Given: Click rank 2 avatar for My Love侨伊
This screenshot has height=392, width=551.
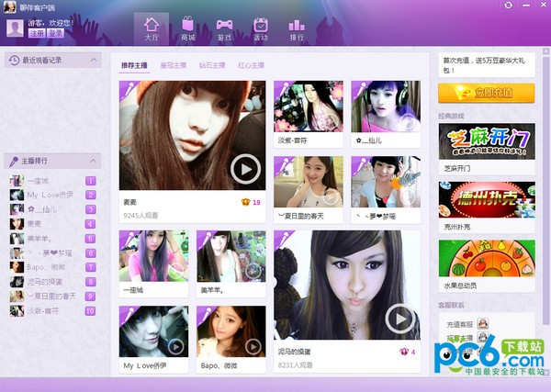Looking at the screenshot, I should click(x=17, y=195).
